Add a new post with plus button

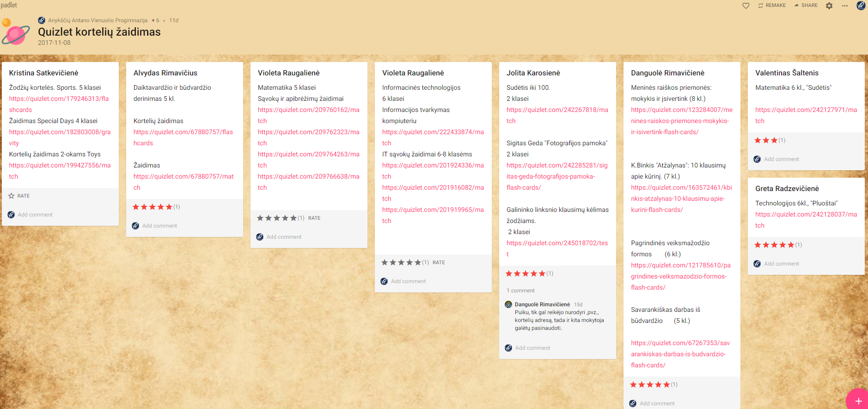click(x=858, y=401)
